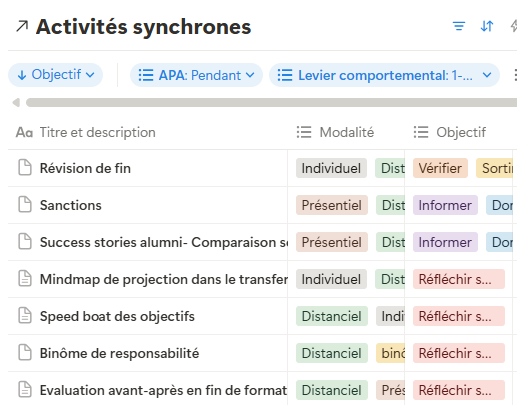Open Evaluation avant-après en fin de formation
This screenshot has height=405, width=517.
pyautogui.click(x=163, y=390)
